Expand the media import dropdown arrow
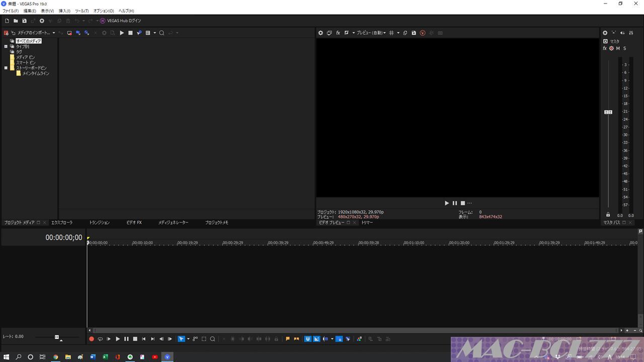The width and height of the screenshot is (644, 362). click(x=54, y=33)
